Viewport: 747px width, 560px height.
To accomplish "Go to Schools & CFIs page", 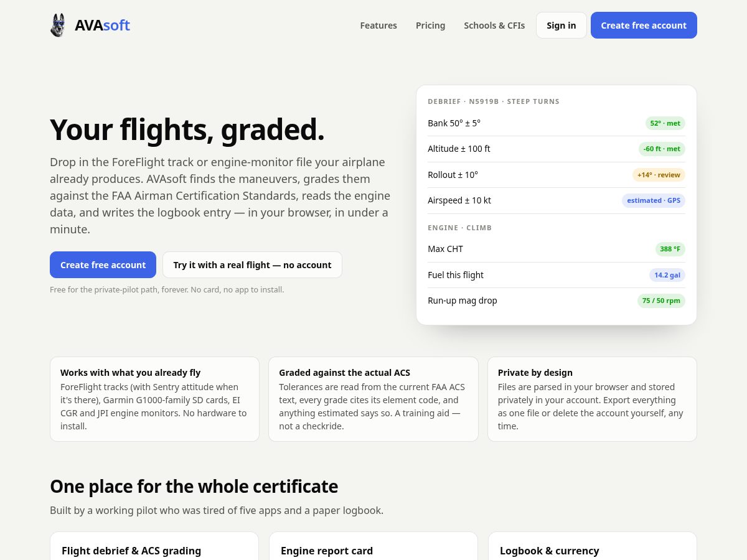I will [x=494, y=26].
